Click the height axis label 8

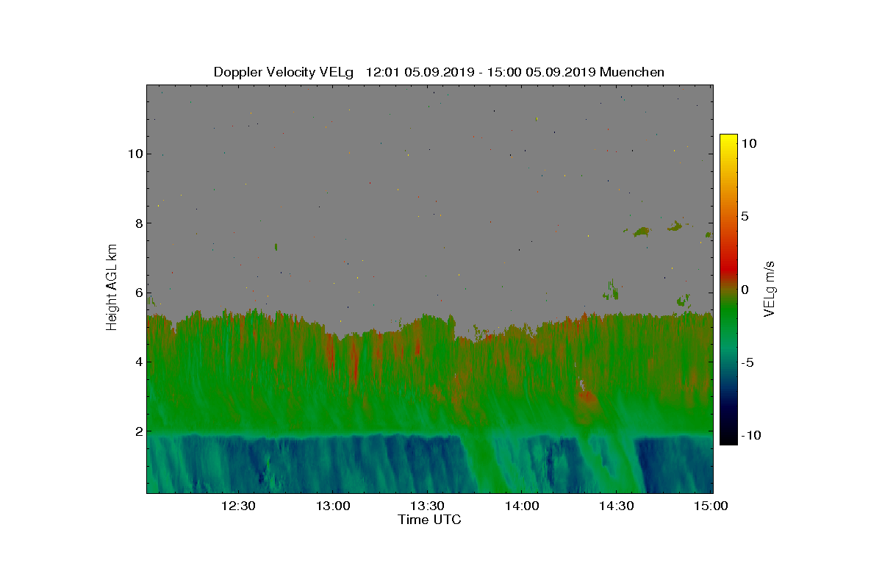pyautogui.click(x=137, y=223)
